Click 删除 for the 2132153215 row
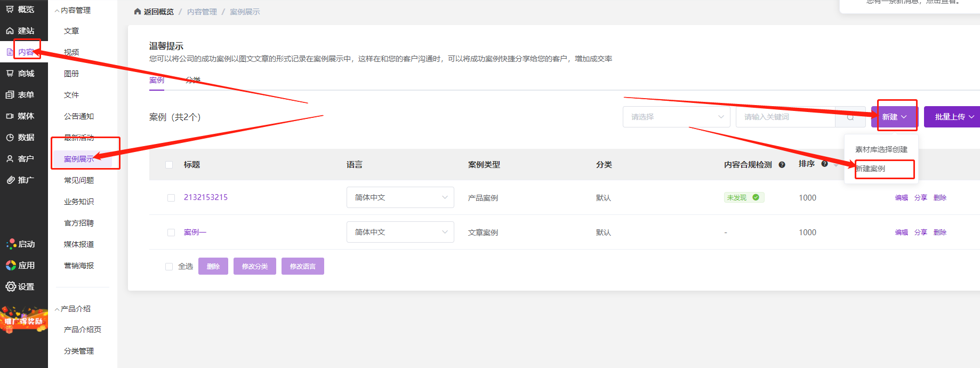This screenshot has height=368, width=980. click(x=940, y=197)
